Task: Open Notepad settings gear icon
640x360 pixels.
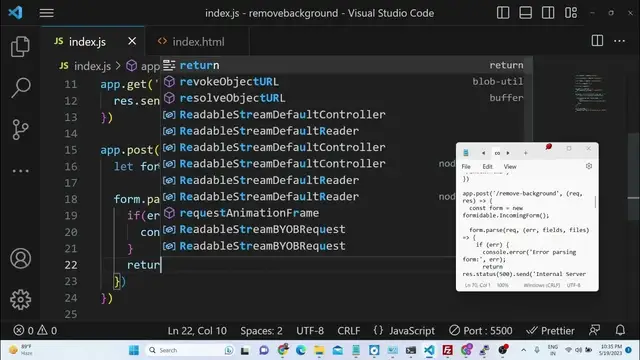Action: [589, 166]
